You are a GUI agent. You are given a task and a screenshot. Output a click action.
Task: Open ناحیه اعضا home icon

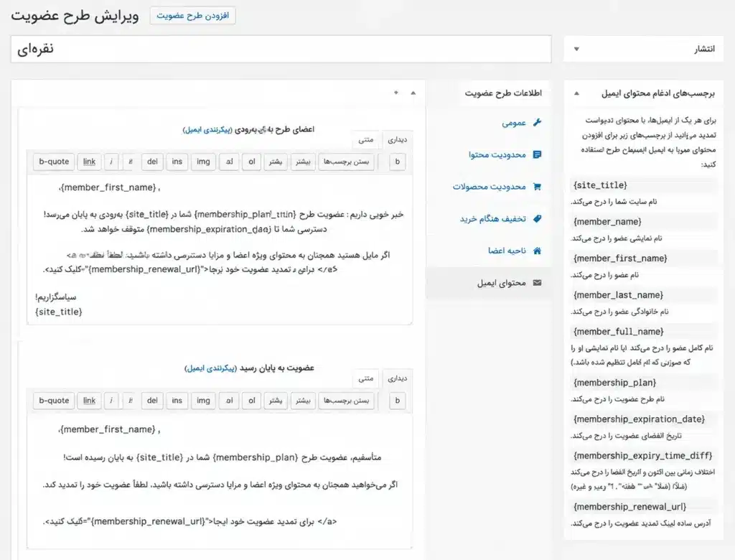[537, 251]
